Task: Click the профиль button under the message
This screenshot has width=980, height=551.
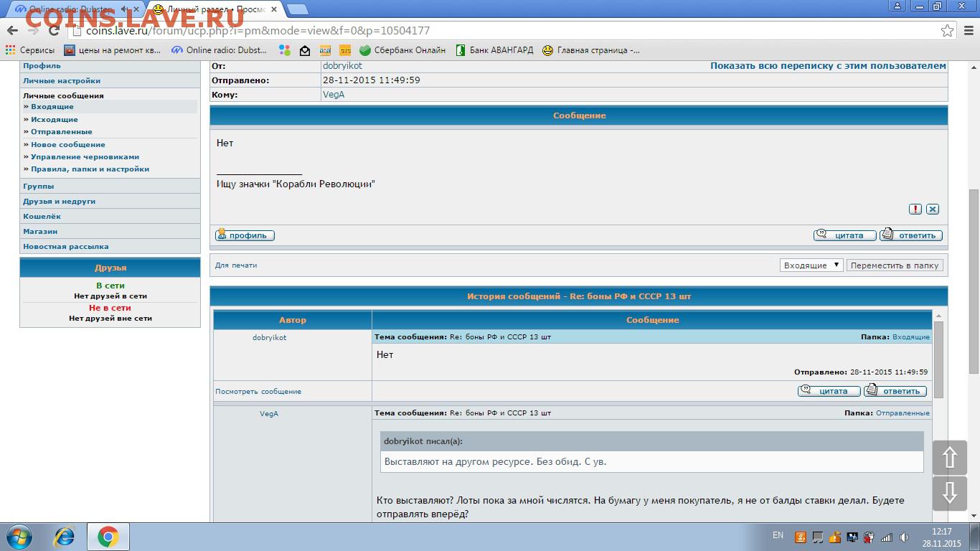Action: tap(245, 235)
